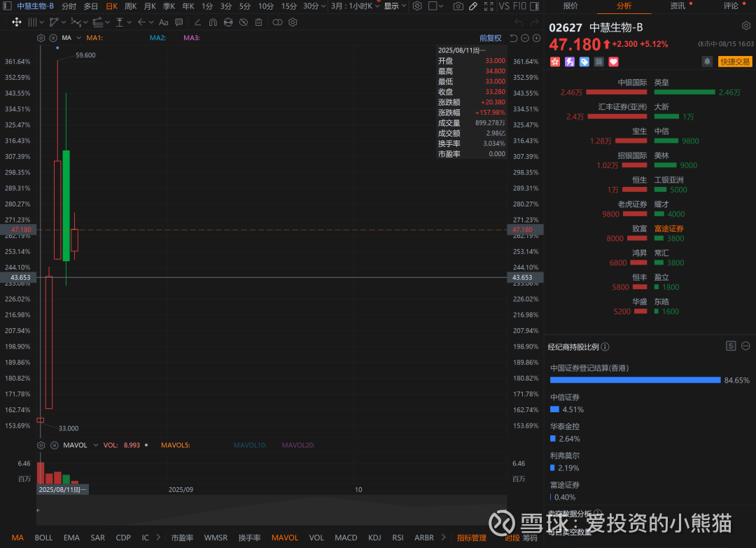Add a comment bubble annotation
756x548 pixels.
(x=179, y=22)
